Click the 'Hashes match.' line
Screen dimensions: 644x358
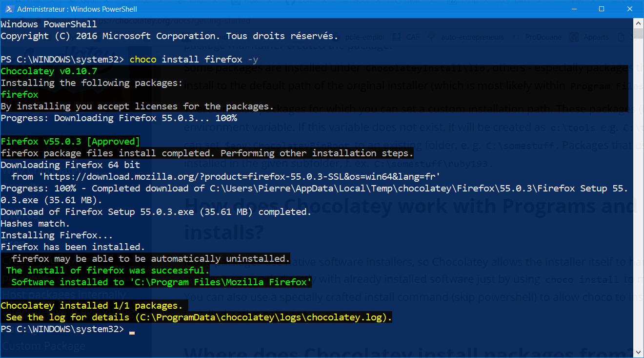pos(35,224)
